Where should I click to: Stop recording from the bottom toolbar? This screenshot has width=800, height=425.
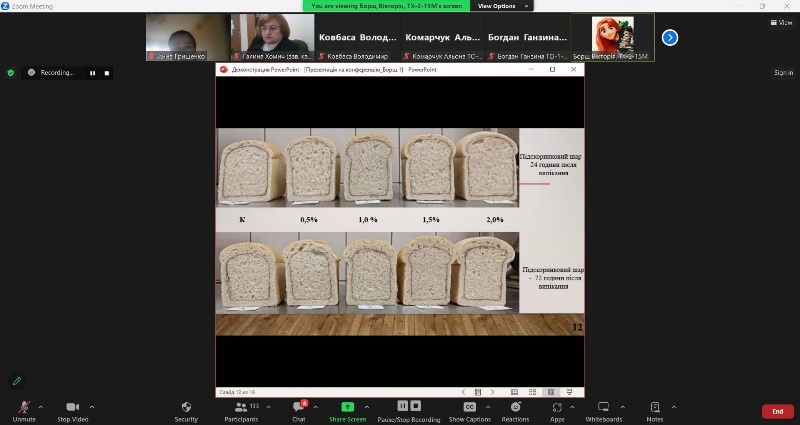[x=416, y=406]
